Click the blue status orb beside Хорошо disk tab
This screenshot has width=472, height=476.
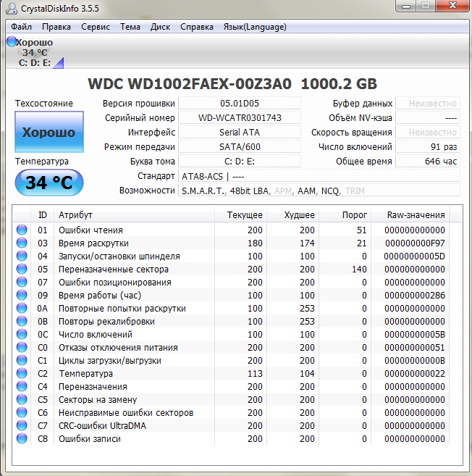(11, 42)
